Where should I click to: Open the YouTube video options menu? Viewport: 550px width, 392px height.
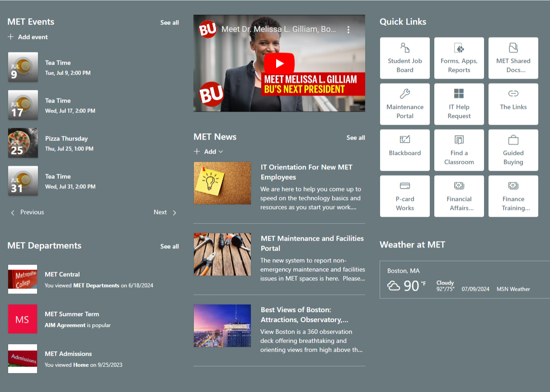click(x=348, y=30)
